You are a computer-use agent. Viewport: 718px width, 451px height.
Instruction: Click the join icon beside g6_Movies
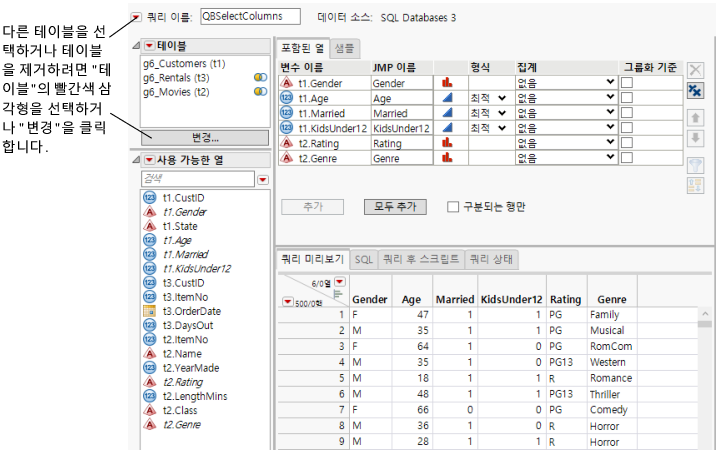[261, 92]
